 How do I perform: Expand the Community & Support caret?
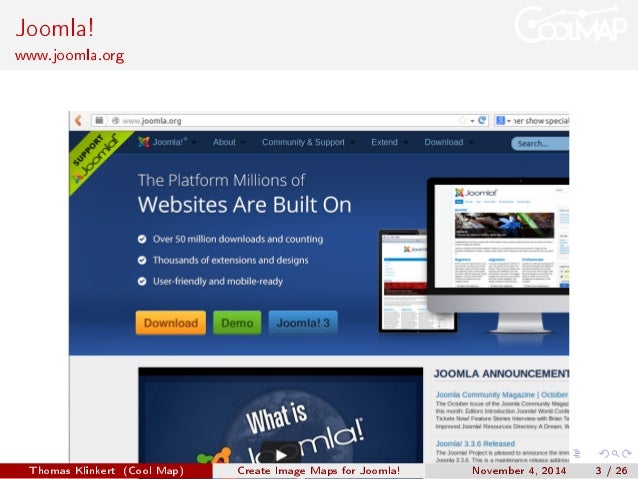pyautogui.click(x=352, y=142)
